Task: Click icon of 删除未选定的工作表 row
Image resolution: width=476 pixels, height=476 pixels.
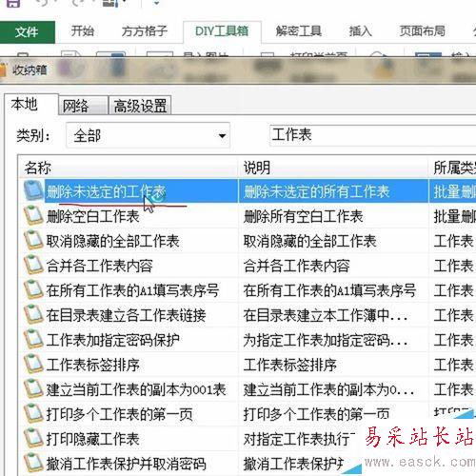Action: coord(33,190)
